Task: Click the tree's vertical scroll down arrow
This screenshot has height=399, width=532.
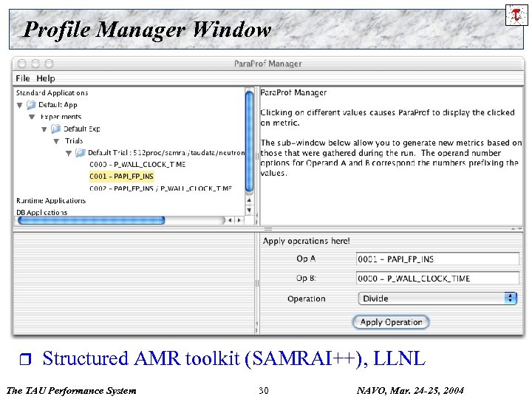Action: 249,211
